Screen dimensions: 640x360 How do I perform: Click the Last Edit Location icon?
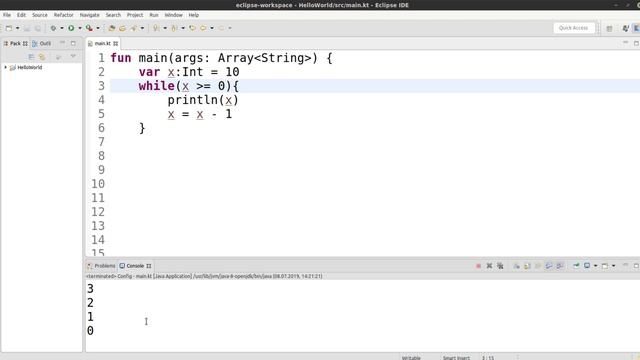pyautogui.click(x=192, y=28)
